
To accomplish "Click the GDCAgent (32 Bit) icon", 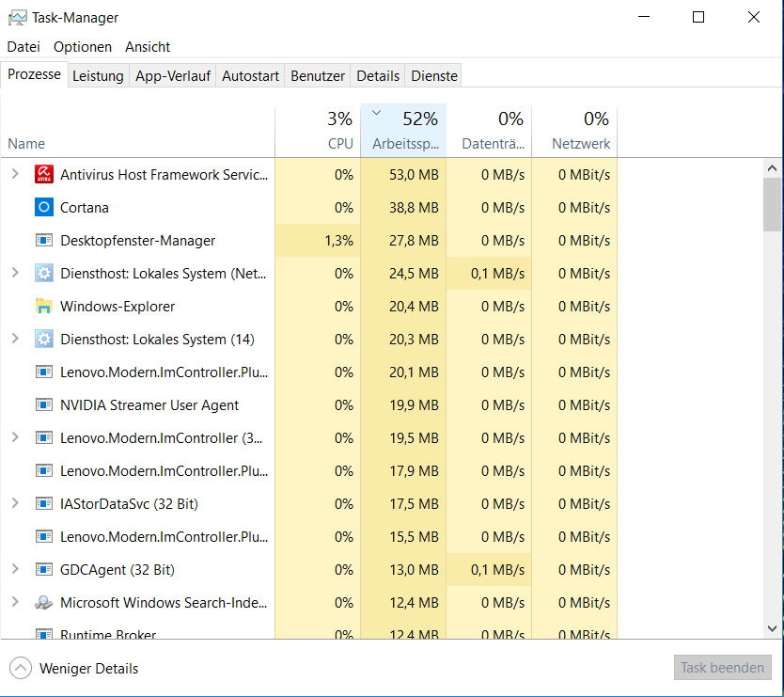I will (44, 569).
